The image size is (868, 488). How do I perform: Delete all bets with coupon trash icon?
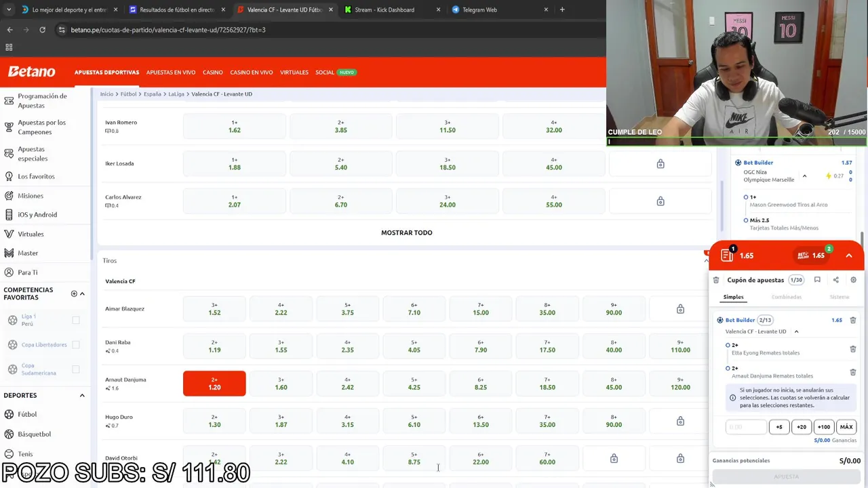click(x=716, y=280)
